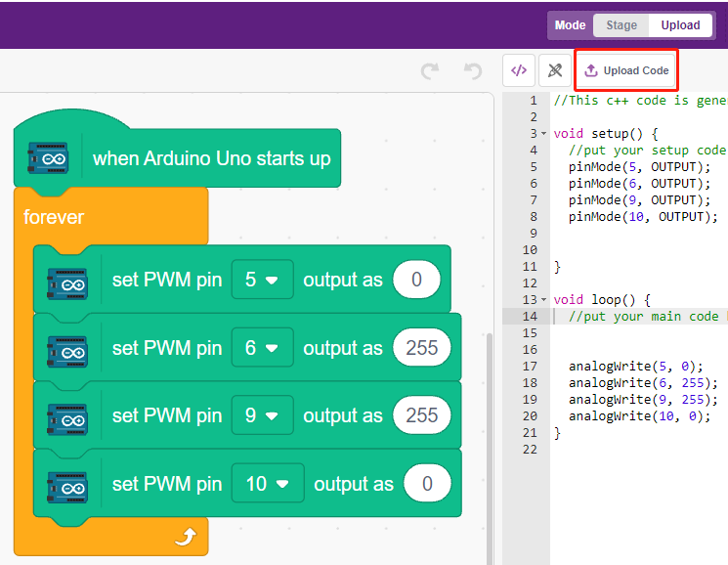728x565 pixels.
Task: Open the PWM pin 10 dropdown
Action: 268,483
